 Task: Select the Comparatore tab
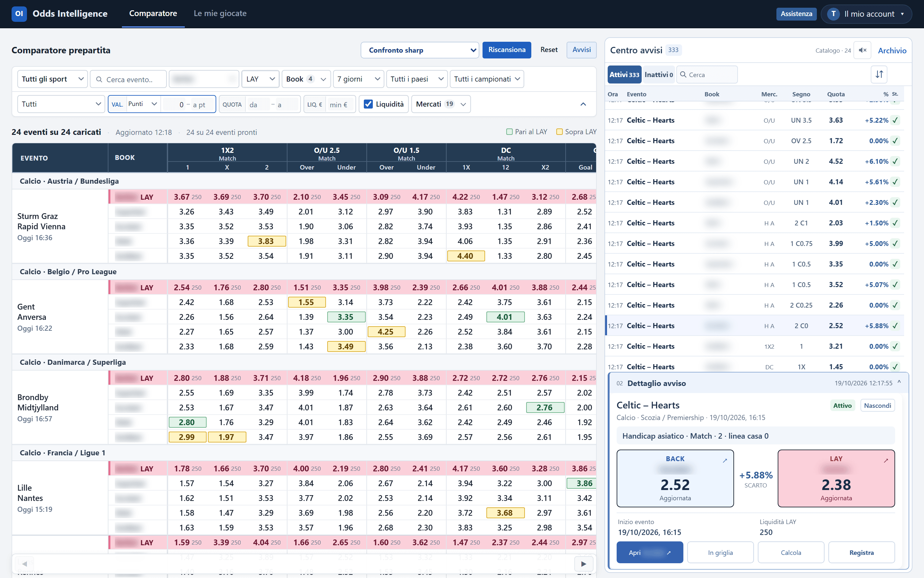coord(153,13)
